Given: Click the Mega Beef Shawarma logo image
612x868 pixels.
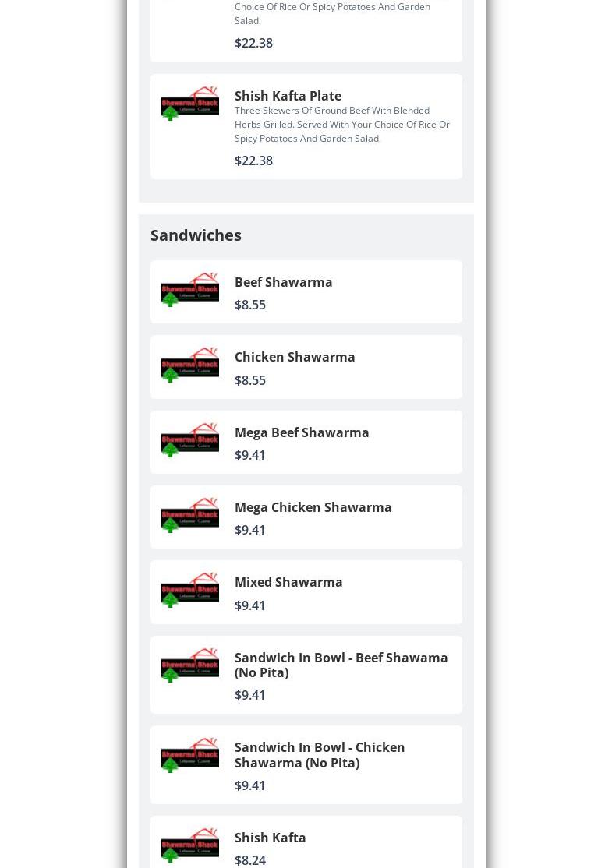Looking at the screenshot, I should point(189,440).
